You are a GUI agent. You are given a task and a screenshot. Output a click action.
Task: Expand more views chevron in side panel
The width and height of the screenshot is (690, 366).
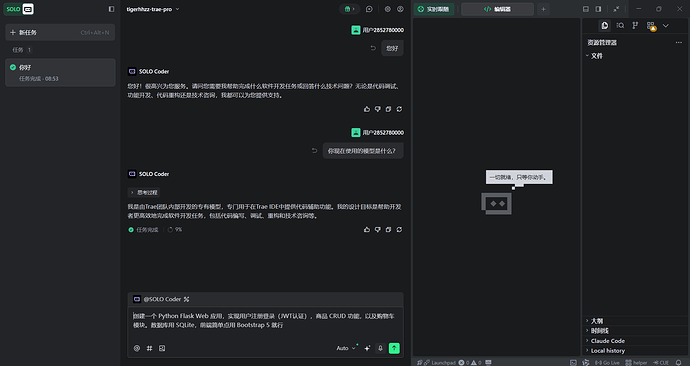coord(666,26)
